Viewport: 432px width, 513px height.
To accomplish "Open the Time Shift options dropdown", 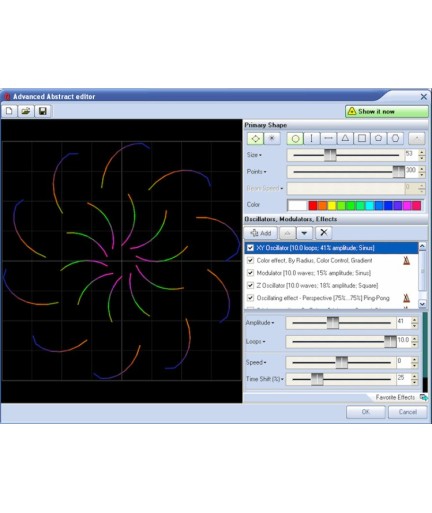I will [x=282, y=379].
